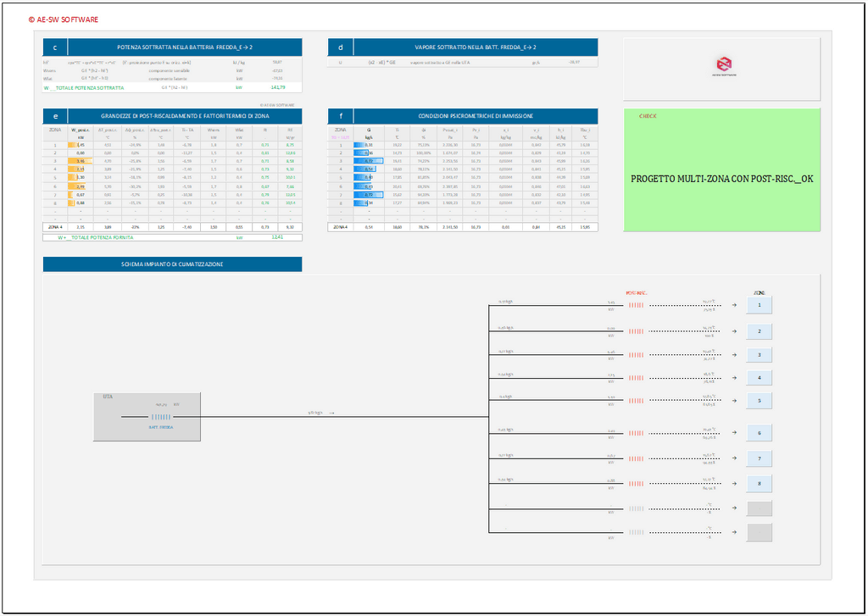Select the Zone 7 box in schema

click(759, 459)
